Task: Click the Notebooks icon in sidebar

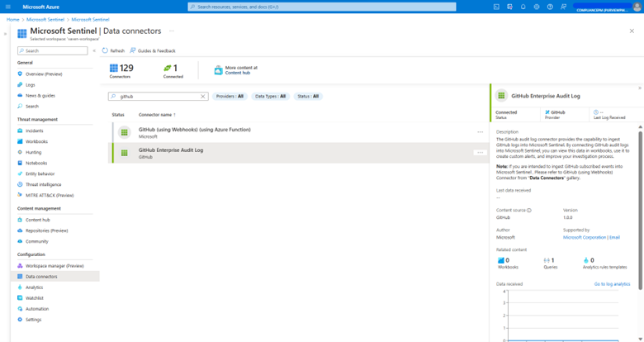Action: [x=20, y=163]
